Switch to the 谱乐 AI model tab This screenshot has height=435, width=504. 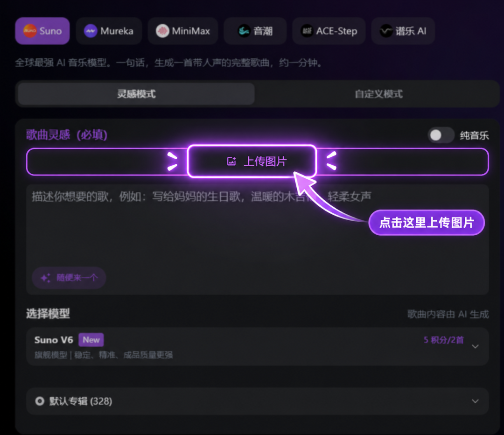[403, 31]
